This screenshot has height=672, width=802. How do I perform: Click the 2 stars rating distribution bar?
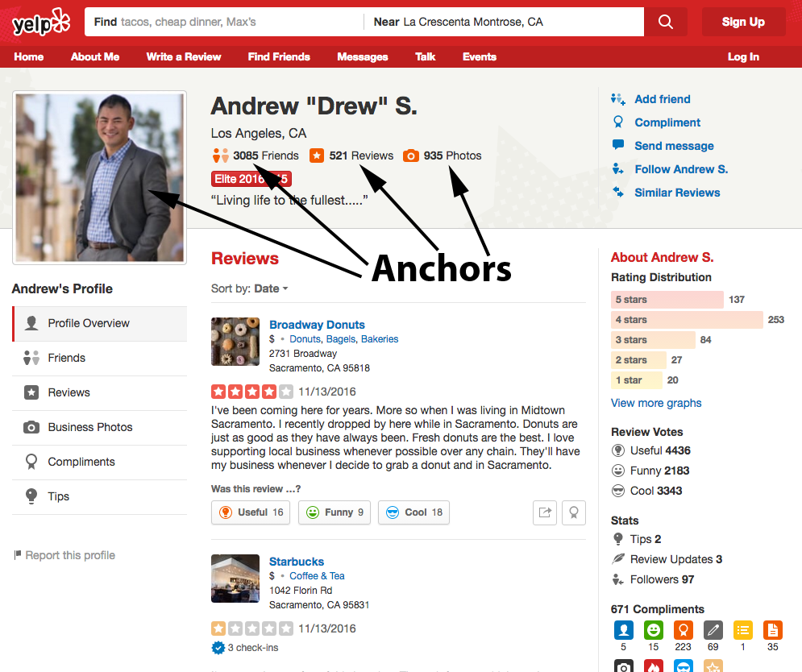(x=639, y=360)
